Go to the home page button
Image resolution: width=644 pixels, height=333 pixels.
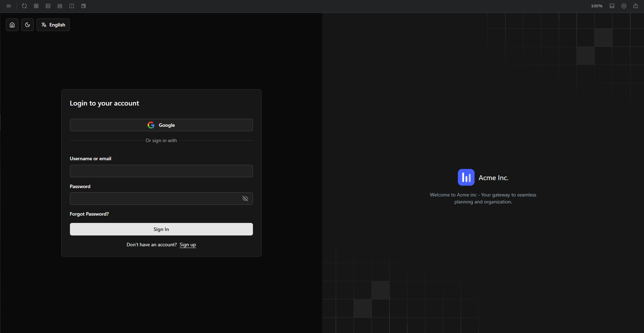click(12, 25)
